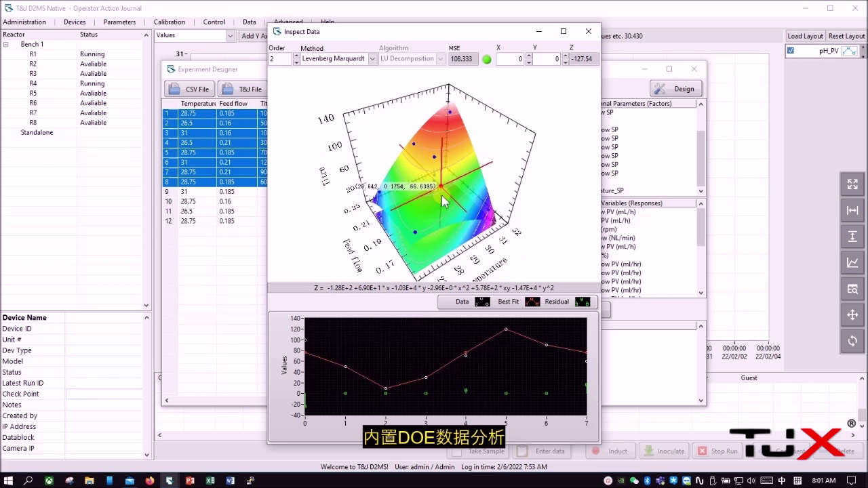Click the Check Point value field
The image size is (868, 488).
(x=104, y=394)
